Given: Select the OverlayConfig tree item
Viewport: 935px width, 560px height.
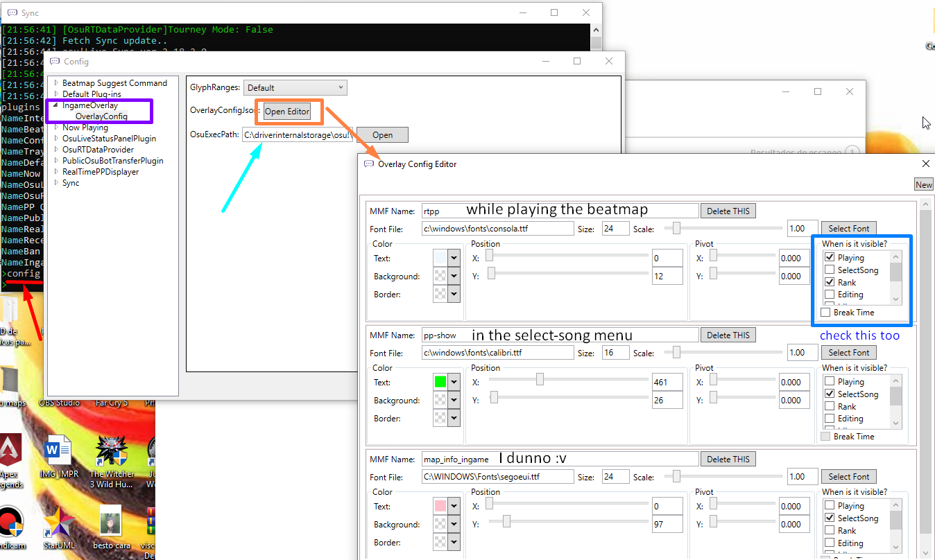Looking at the screenshot, I should pyautogui.click(x=101, y=116).
